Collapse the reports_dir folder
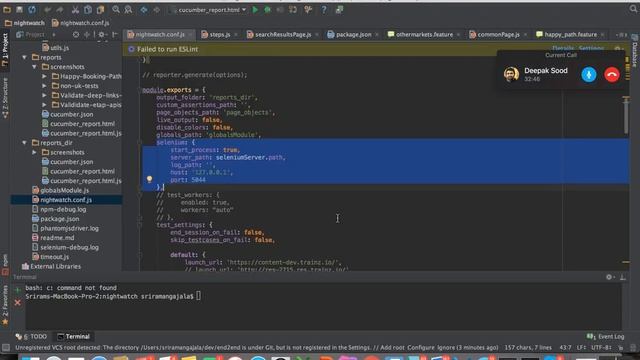This screenshot has width=640, height=360. (24, 143)
